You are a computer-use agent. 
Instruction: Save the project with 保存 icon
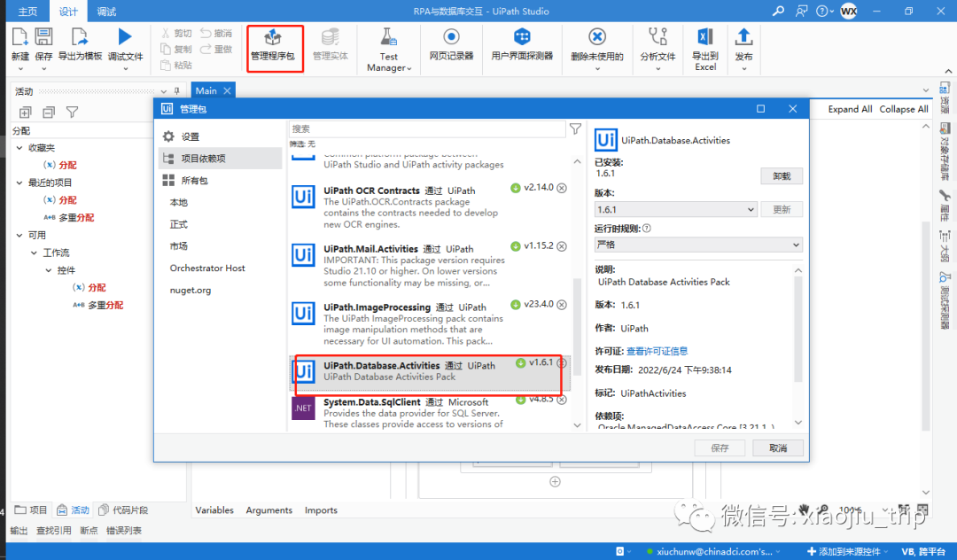click(x=43, y=37)
